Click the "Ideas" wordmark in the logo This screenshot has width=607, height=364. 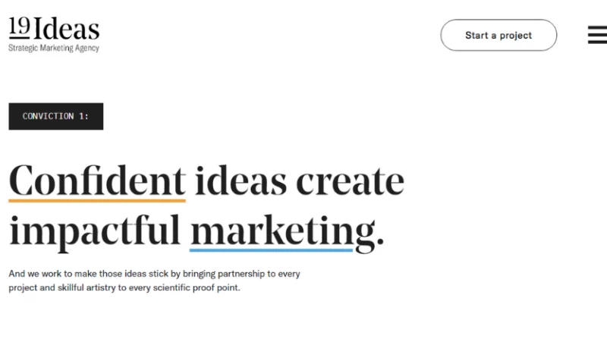point(67,30)
